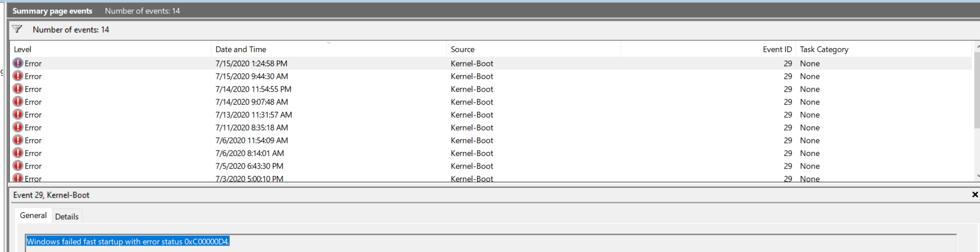
Task: Select the 7/6/2020 8:14:01 AM event row
Action: click(249, 153)
